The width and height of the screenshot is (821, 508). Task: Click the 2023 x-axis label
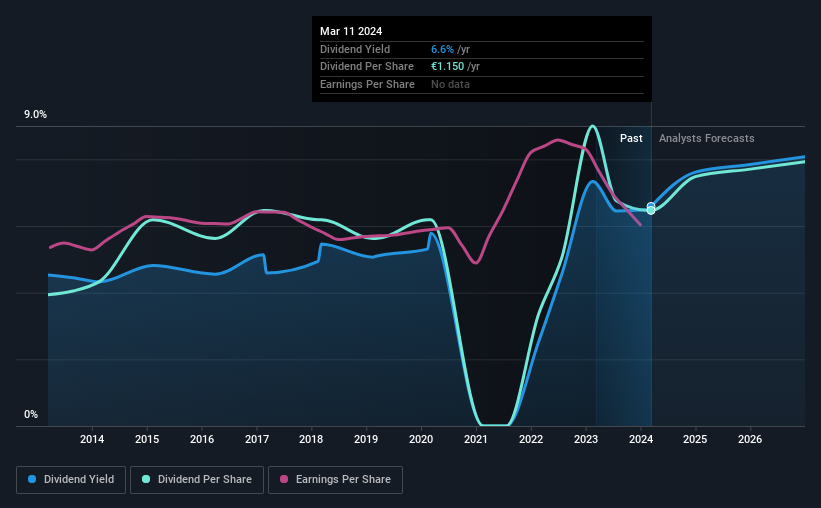point(586,439)
